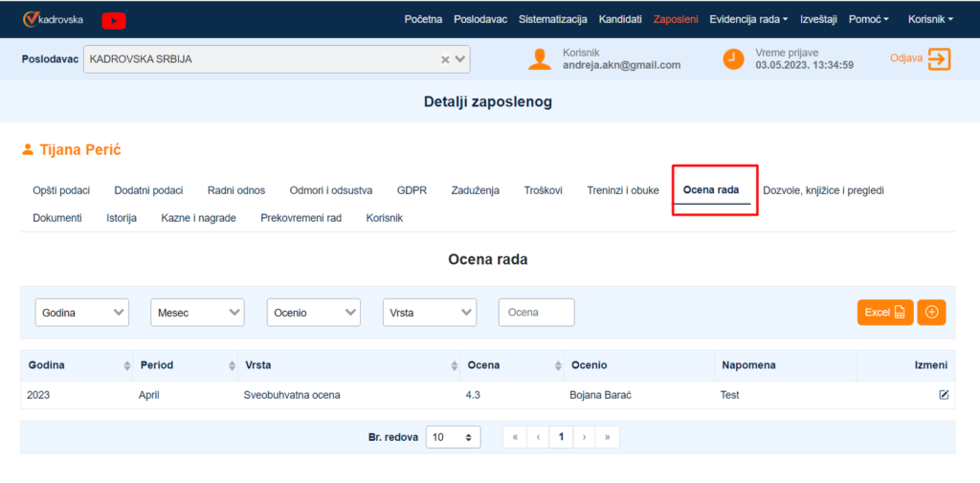Open the Ocenio filter dropdown
Image resolution: width=980 pixels, height=483 pixels.
[313, 312]
